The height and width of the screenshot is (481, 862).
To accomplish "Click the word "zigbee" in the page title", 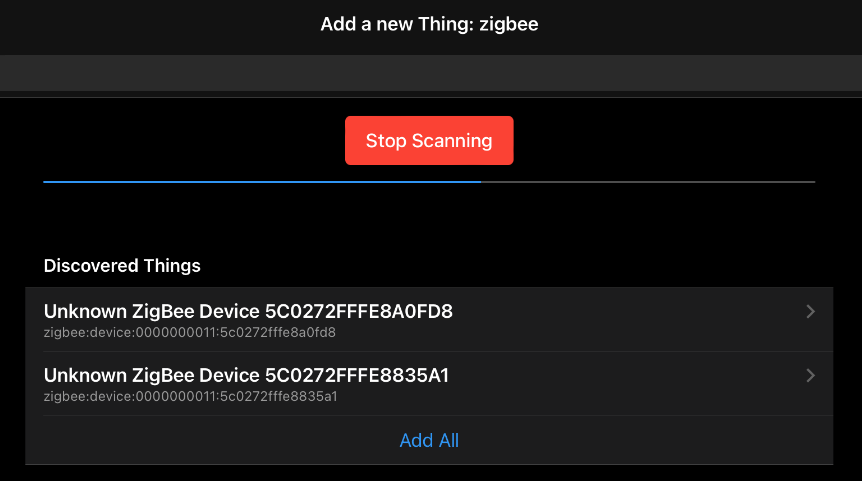I will 510,24.
